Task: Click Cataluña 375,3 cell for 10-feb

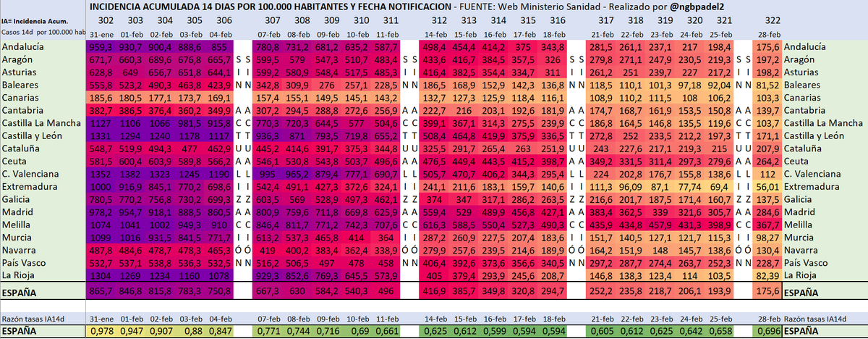Action: tap(355, 147)
